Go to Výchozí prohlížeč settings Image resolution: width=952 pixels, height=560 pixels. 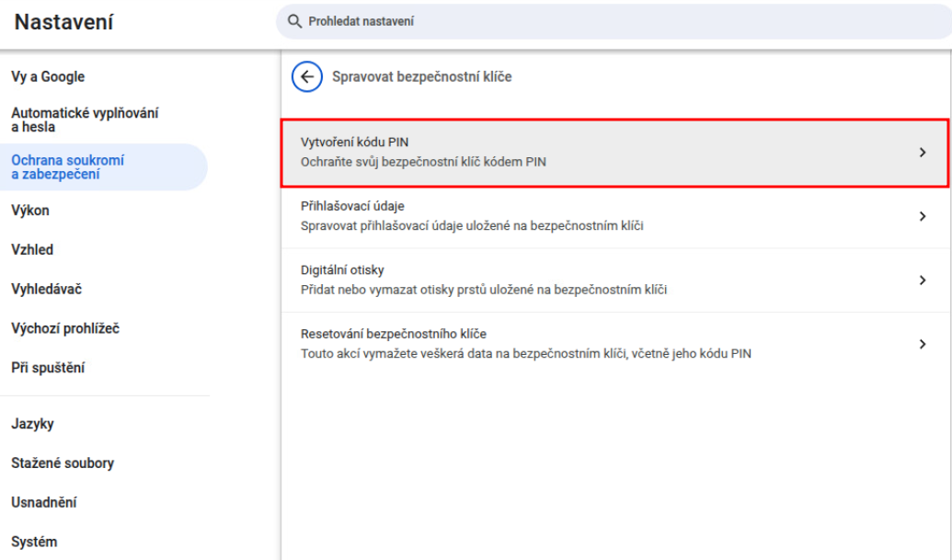(x=65, y=329)
